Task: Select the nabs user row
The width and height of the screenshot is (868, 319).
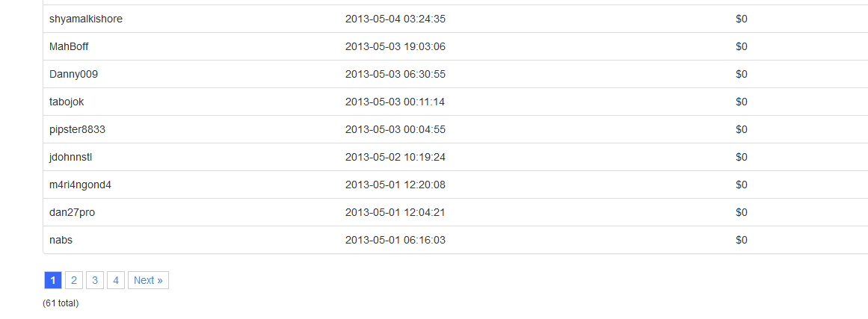Action: 61,240
